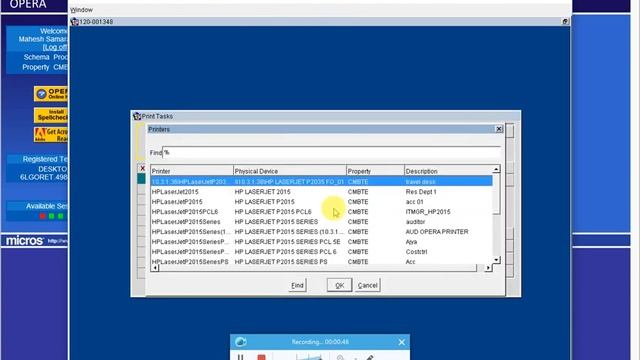
Task: Click the Install Spellchecker banner
Action: (x=51, y=115)
